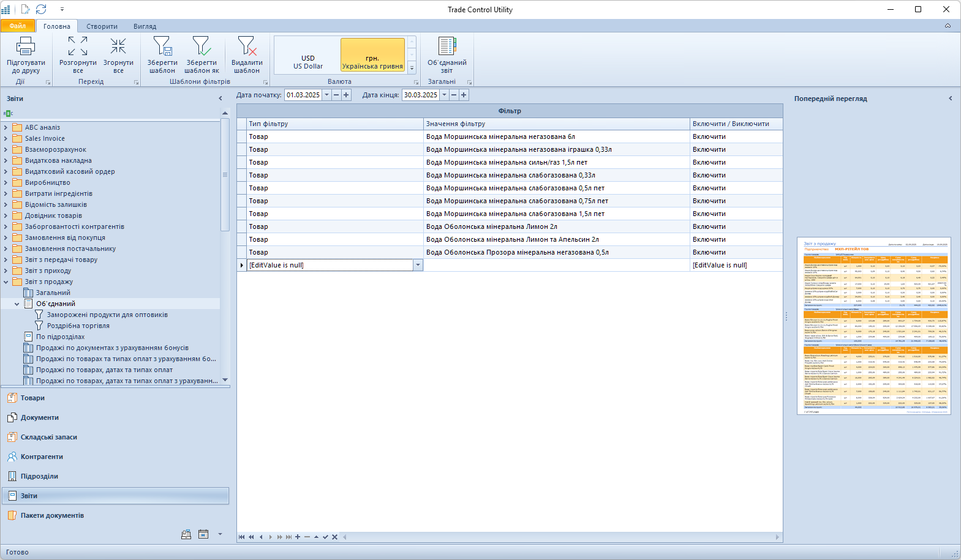Click Save filter template icon

[162, 47]
